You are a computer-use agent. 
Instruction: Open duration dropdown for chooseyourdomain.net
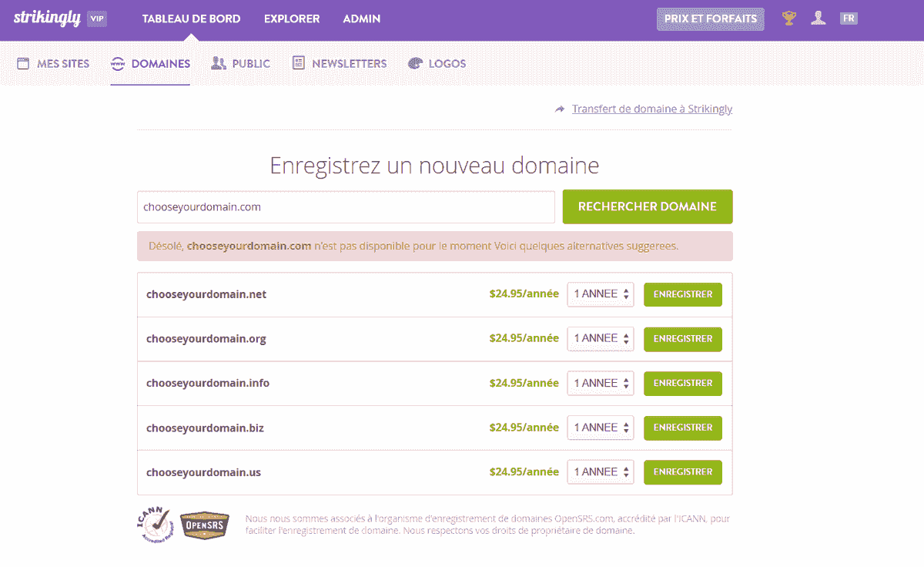tap(601, 294)
